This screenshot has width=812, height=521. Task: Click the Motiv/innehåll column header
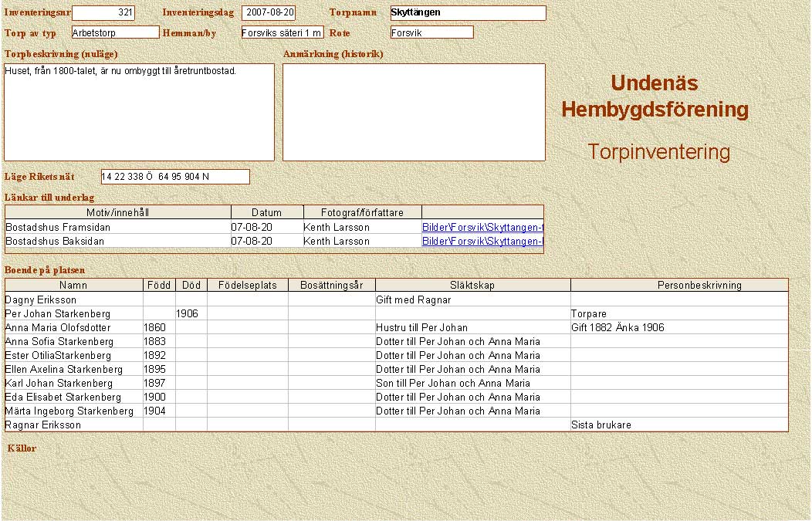click(117, 213)
